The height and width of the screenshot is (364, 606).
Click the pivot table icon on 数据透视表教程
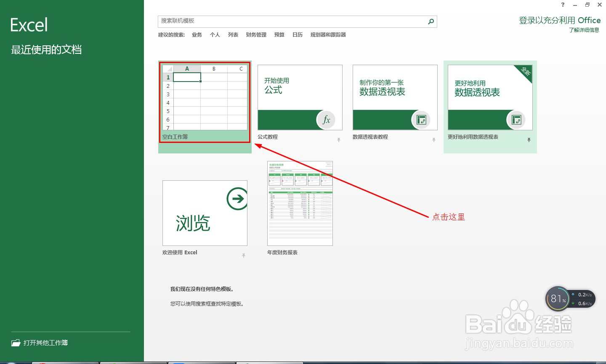tap(421, 120)
